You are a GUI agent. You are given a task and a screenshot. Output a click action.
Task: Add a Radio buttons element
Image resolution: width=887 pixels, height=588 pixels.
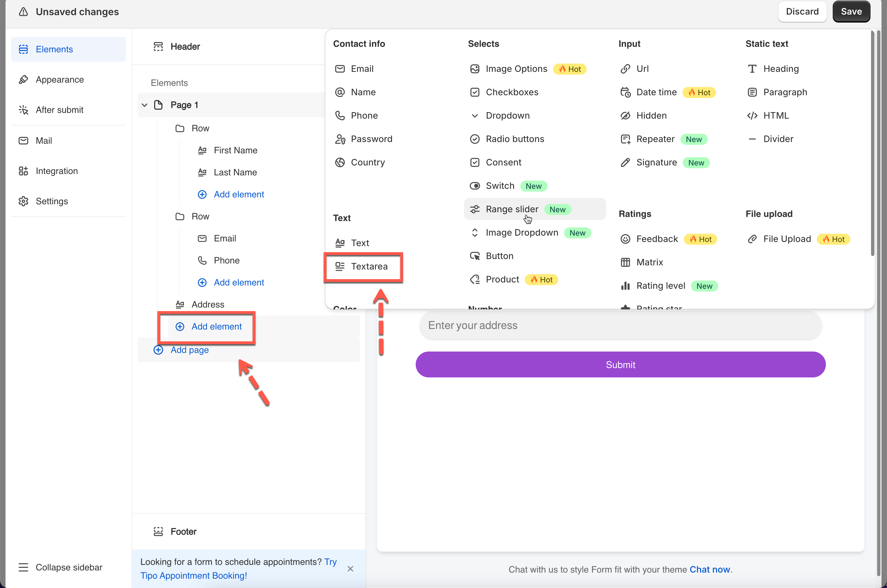pyautogui.click(x=515, y=139)
